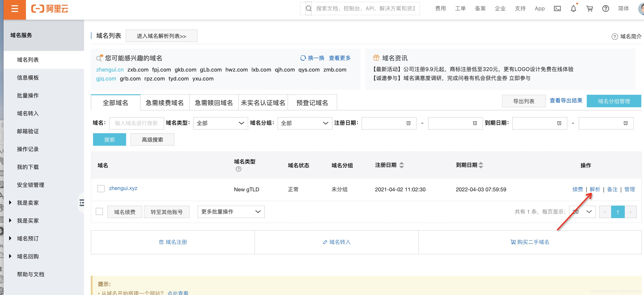The image size is (644, 295).
Task: Switch to the 急需赎回域名 tab
Action: [x=214, y=103]
